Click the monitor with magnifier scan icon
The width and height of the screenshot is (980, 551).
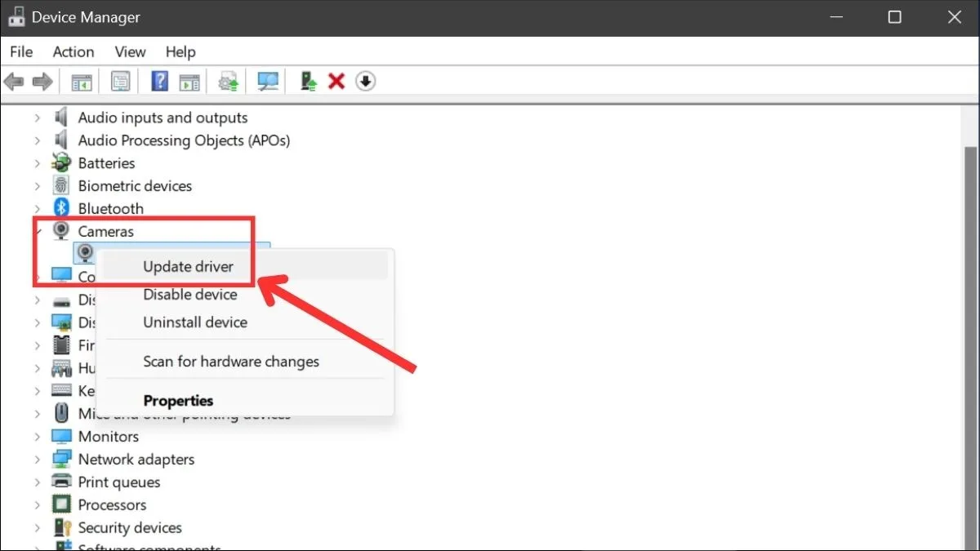[x=268, y=82]
